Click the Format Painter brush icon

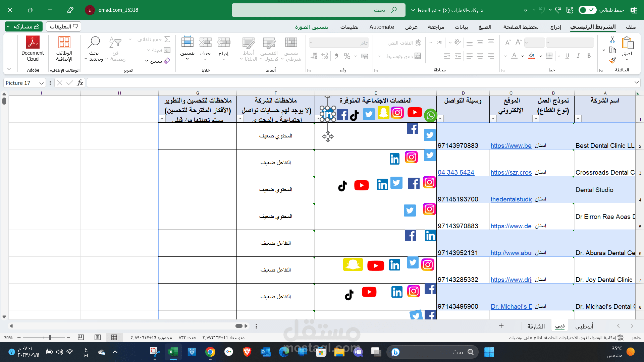coord(612,61)
